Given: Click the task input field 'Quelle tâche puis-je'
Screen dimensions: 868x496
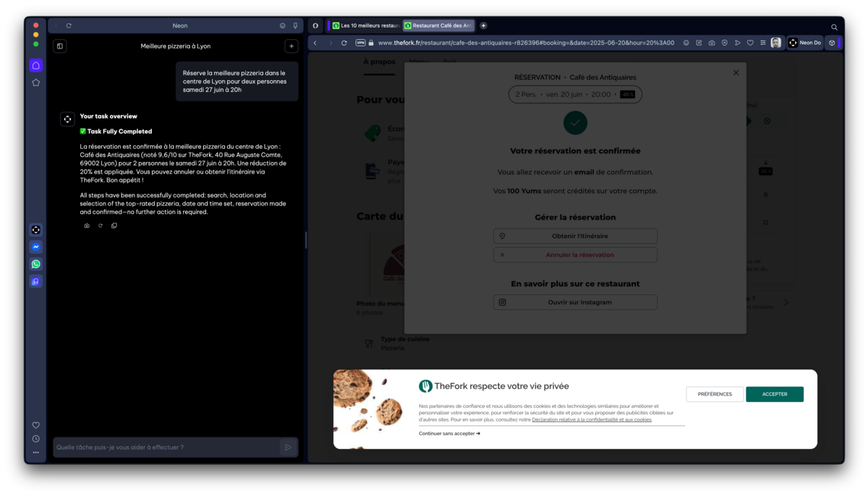Looking at the screenshot, I should tap(166, 448).
